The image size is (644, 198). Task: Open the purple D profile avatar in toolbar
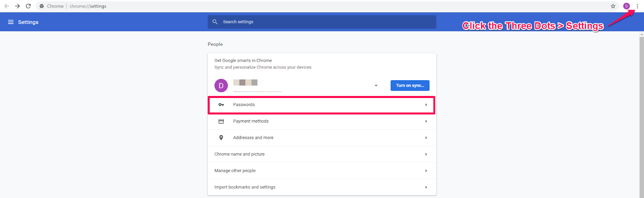(x=626, y=6)
